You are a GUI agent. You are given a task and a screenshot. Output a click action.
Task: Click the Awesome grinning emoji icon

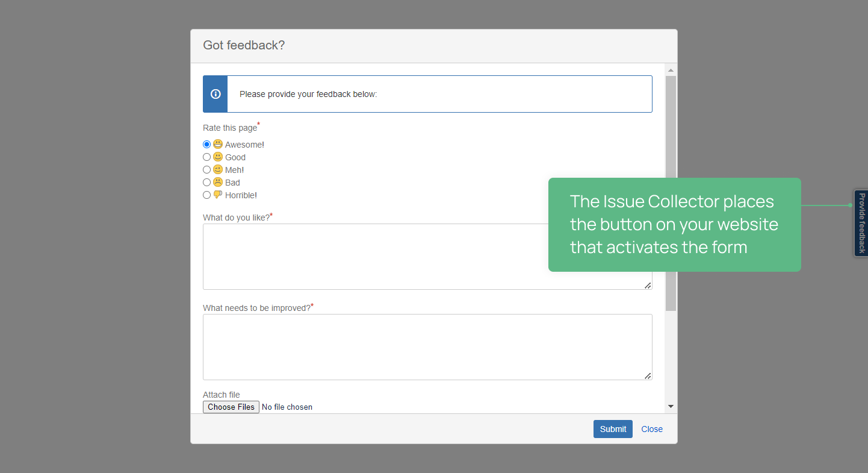pyautogui.click(x=218, y=145)
